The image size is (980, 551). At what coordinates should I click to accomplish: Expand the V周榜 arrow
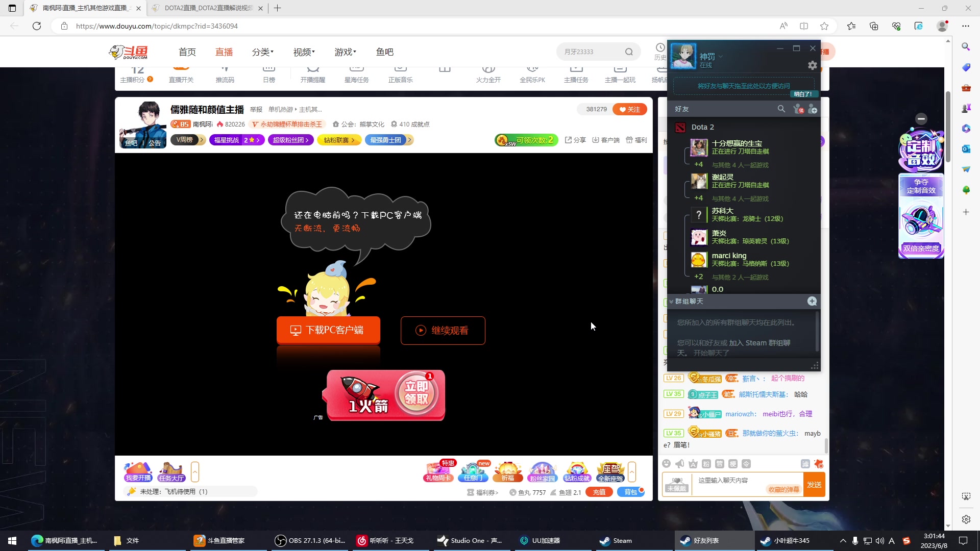[x=202, y=140]
